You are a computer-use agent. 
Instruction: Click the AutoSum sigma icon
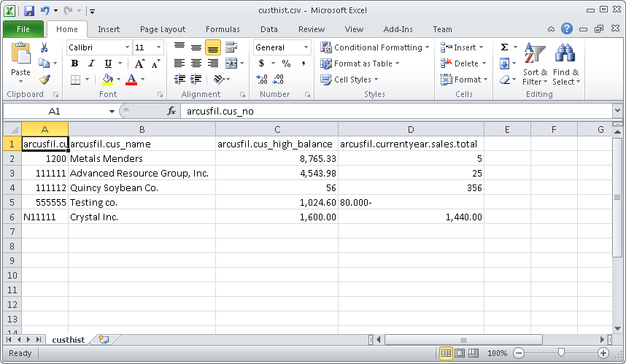point(504,47)
